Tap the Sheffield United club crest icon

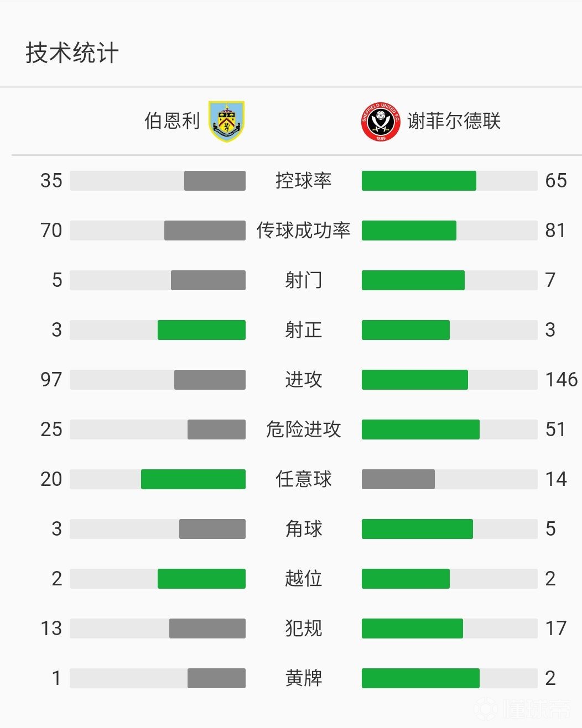[x=381, y=122]
